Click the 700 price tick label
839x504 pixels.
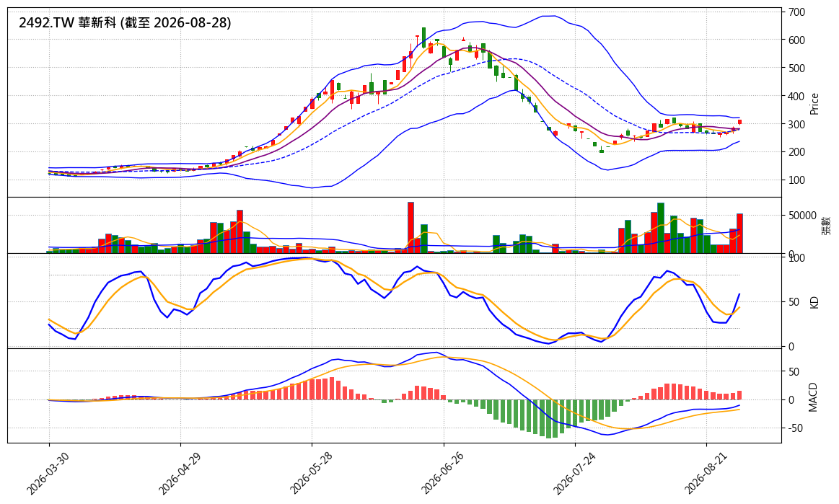click(x=796, y=12)
